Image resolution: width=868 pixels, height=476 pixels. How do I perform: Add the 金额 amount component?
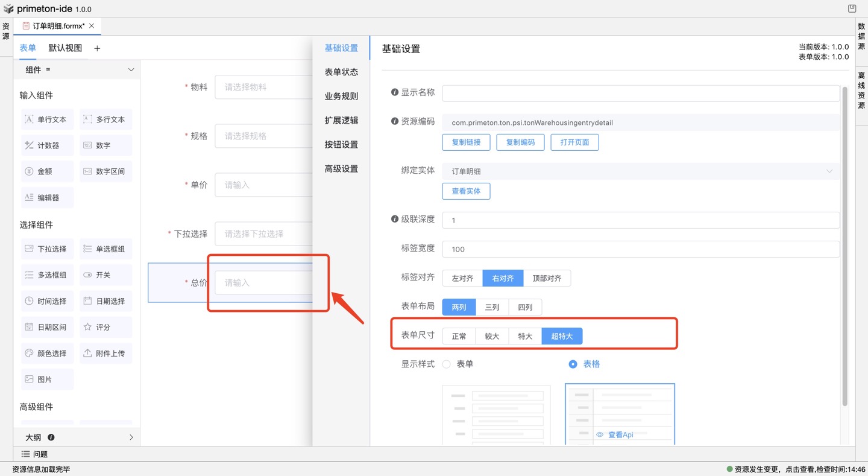pos(46,171)
